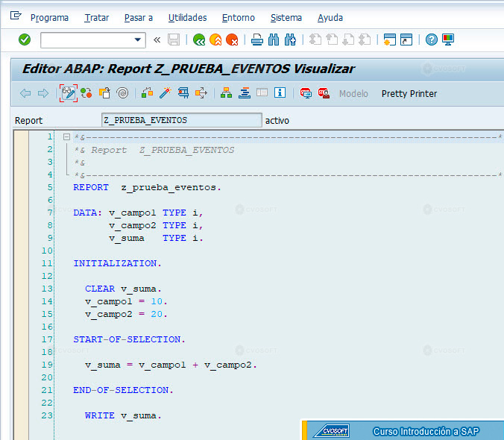Open the Pasar a menu
The image size is (504, 440).
coord(139,18)
